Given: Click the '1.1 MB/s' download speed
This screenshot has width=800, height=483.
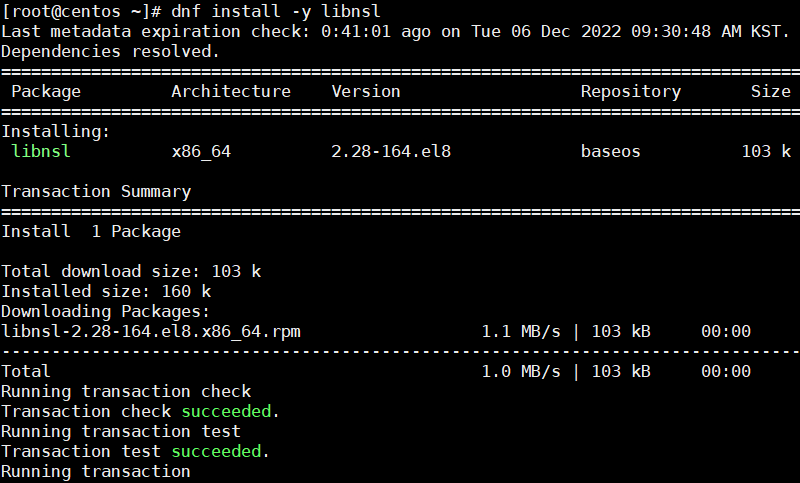Looking at the screenshot, I should [x=521, y=332].
